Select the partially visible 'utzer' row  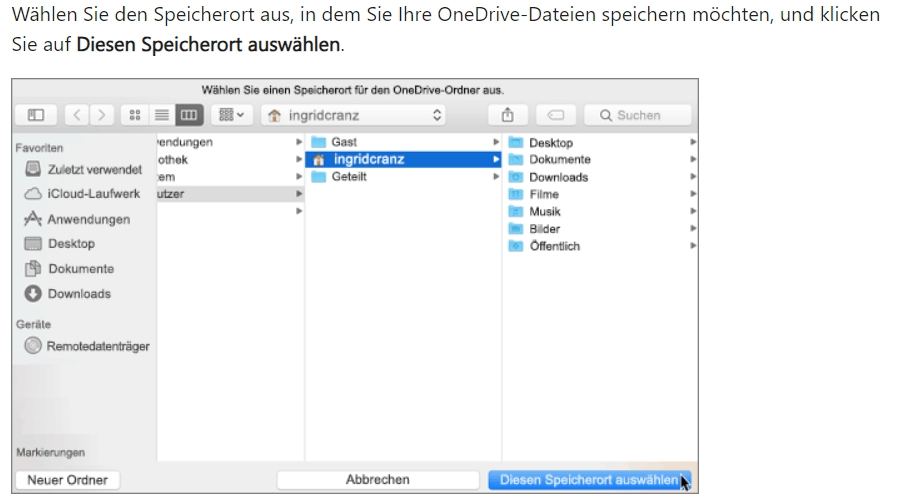[x=230, y=194]
